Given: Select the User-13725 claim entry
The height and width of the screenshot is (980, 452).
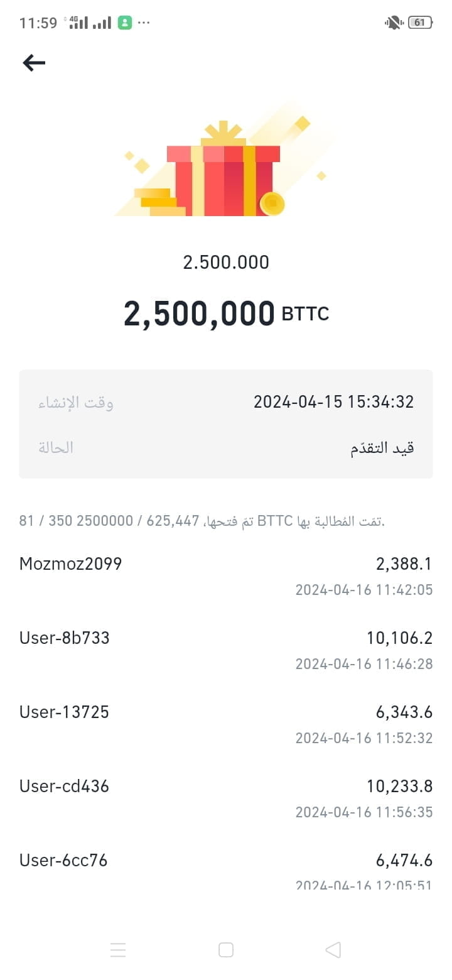Looking at the screenshot, I should coord(226,724).
